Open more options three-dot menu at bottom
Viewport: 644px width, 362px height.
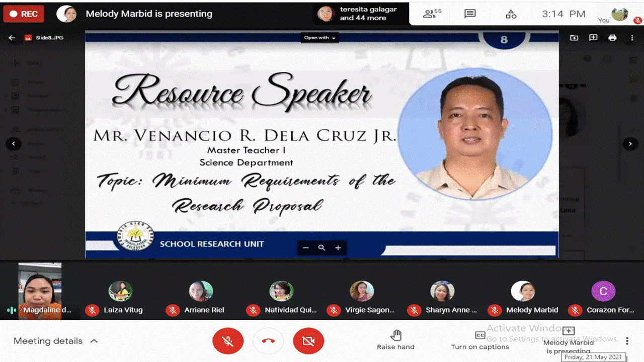pyautogui.click(x=627, y=341)
